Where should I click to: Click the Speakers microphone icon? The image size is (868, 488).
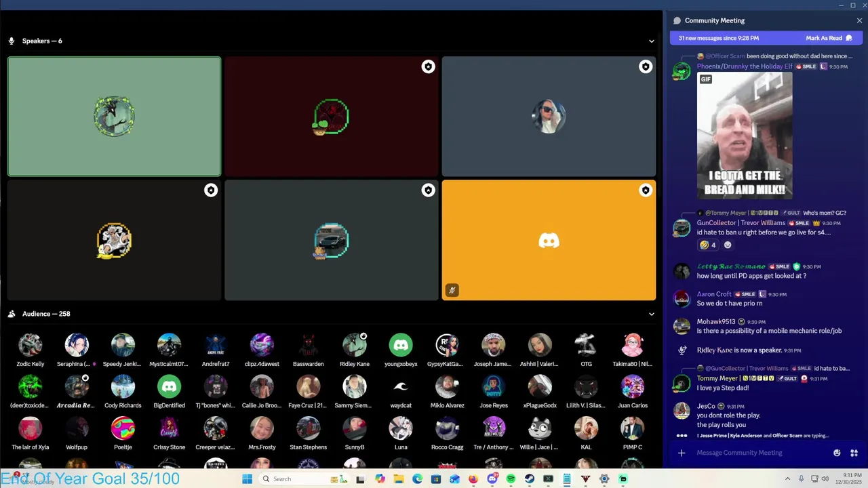[x=12, y=41]
